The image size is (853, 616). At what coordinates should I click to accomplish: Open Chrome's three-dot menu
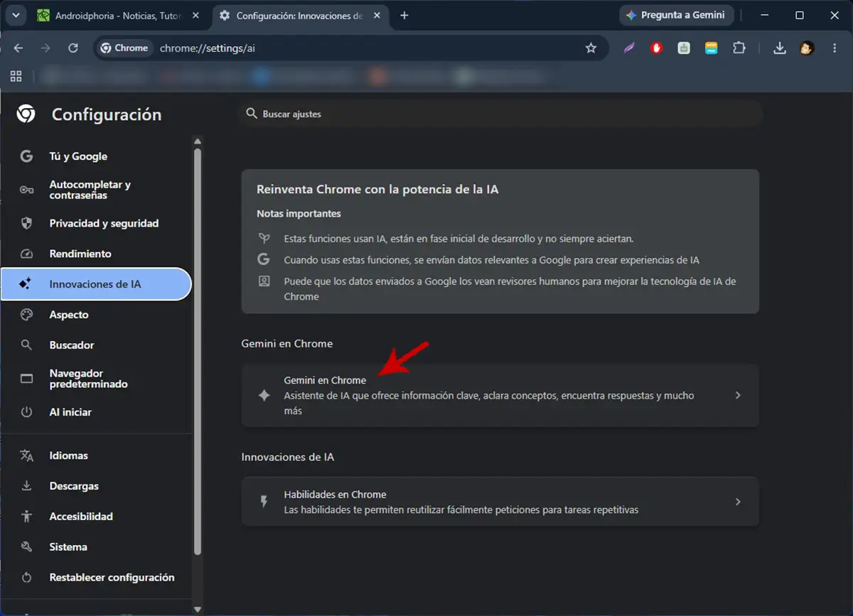click(x=833, y=48)
